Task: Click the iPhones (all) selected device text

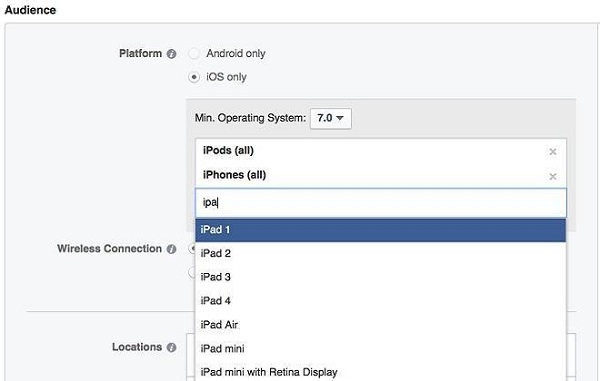Action: [235, 175]
